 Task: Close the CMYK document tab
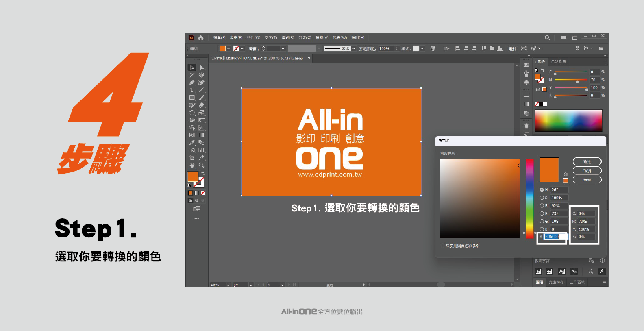pyautogui.click(x=309, y=59)
